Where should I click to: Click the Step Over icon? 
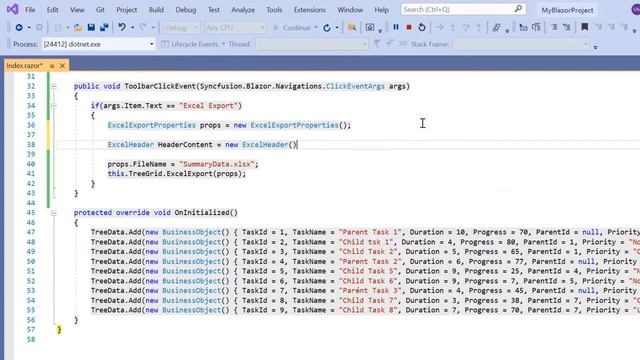point(466,27)
